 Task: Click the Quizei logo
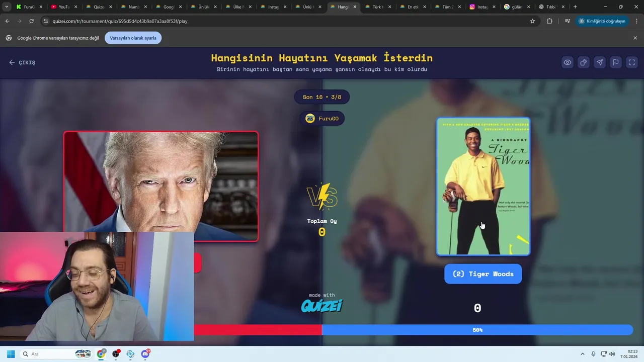click(322, 305)
